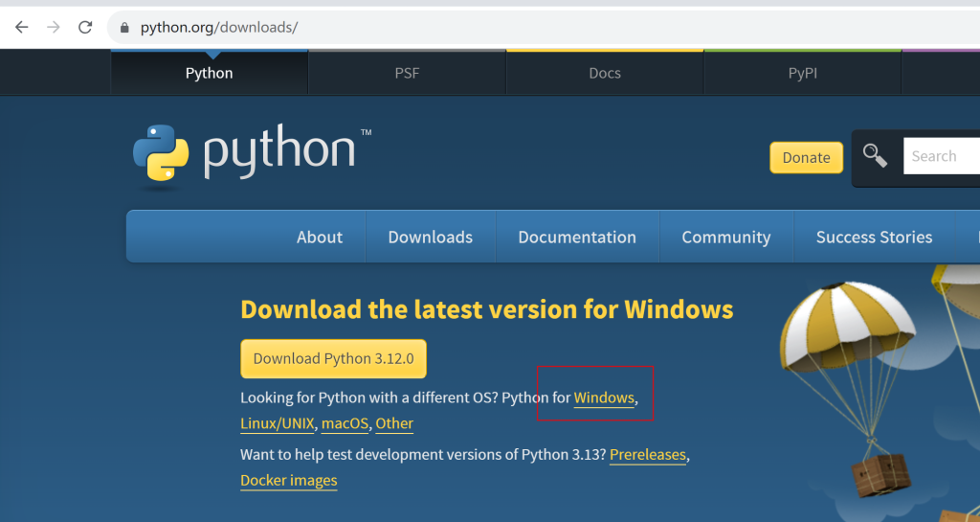View site info via the padlock icon
Image resolution: width=980 pixels, height=522 pixels.
(x=124, y=28)
